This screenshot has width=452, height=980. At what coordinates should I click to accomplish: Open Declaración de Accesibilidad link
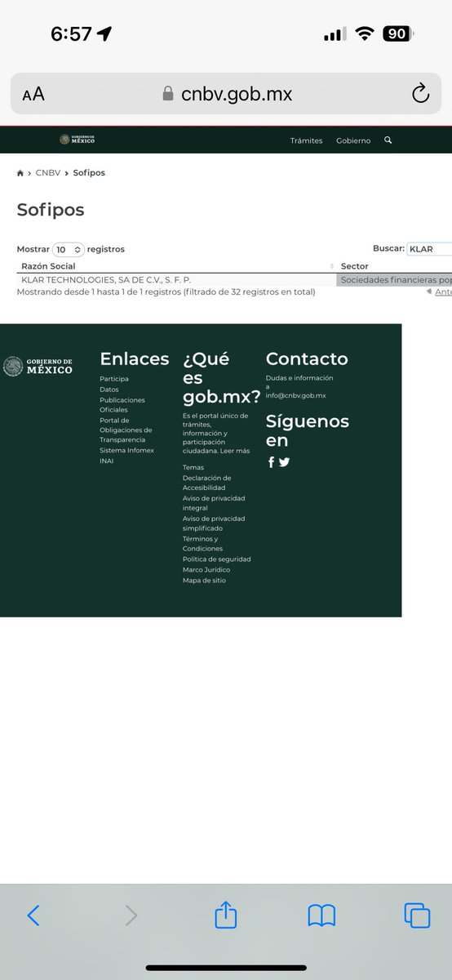pos(207,483)
